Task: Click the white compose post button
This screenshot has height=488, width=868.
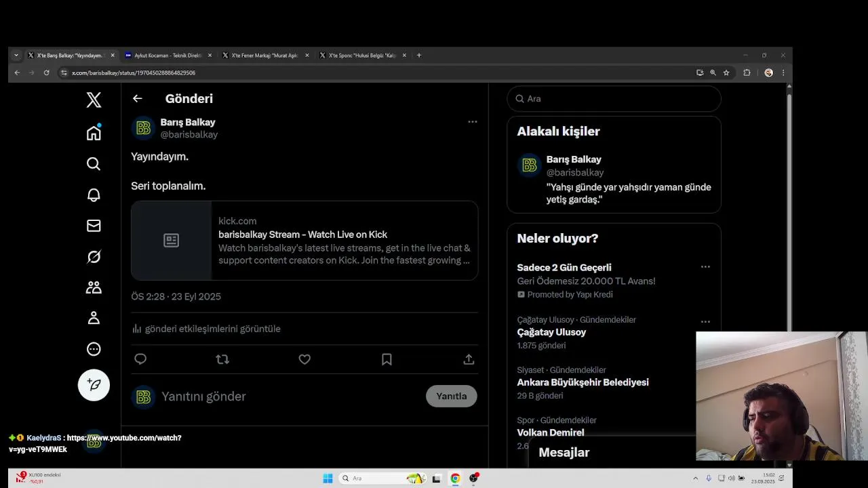Action: (94, 385)
